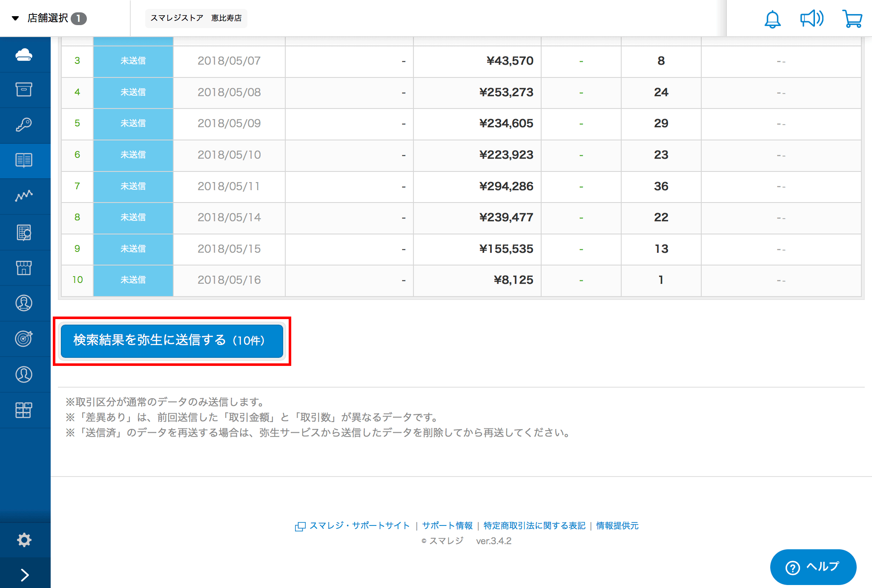Viewport: 872px width, 588px height.
Task: Open the settings gear icon
Action: (x=24, y=540)
